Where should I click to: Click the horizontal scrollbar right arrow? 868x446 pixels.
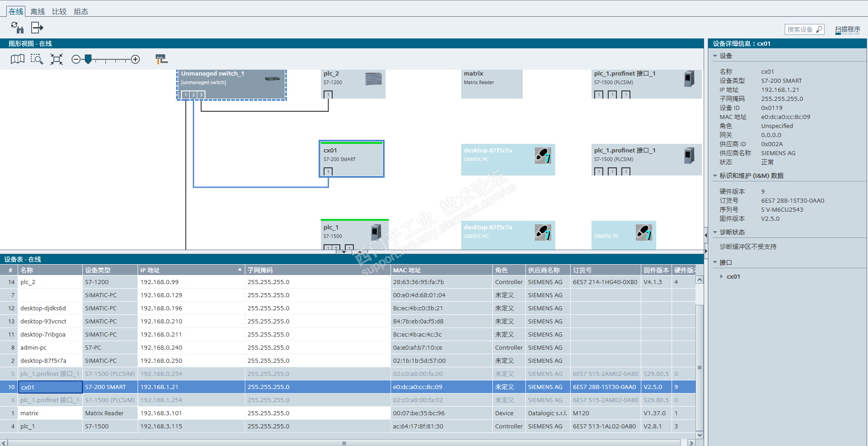click(x=691, y=443)
